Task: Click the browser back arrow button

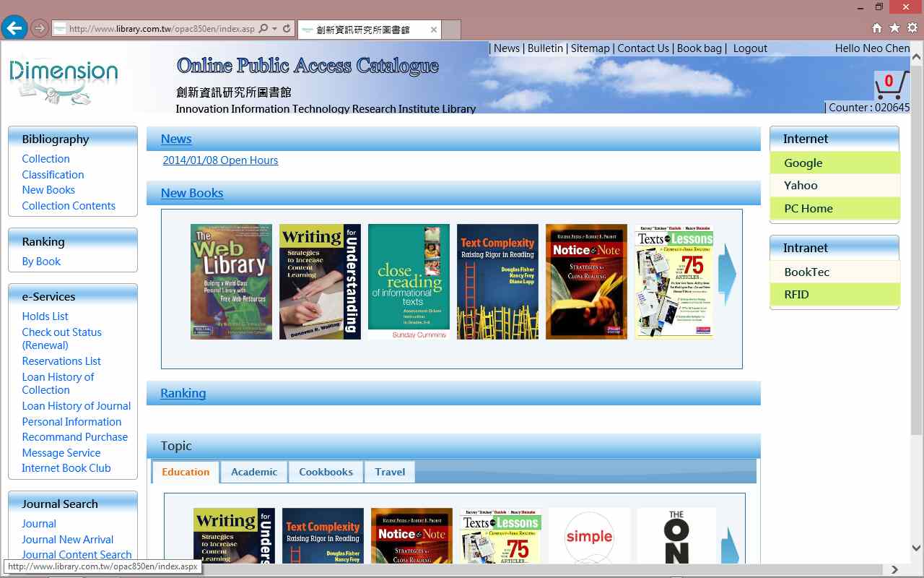Action: [x=14, y=28]
